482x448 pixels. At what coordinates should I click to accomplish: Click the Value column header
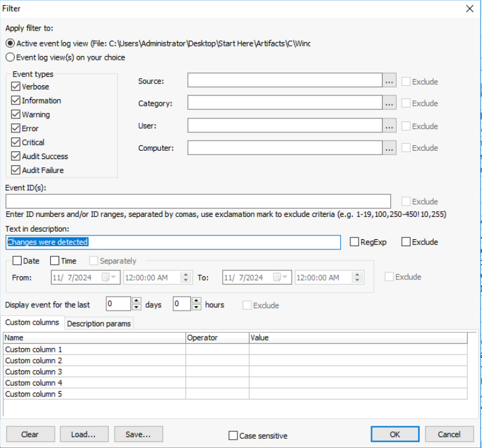358,338
